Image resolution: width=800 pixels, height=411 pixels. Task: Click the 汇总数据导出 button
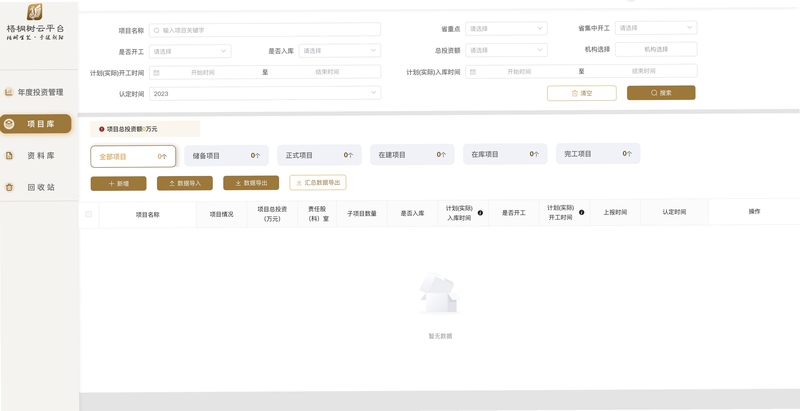[x=318, y=182]
